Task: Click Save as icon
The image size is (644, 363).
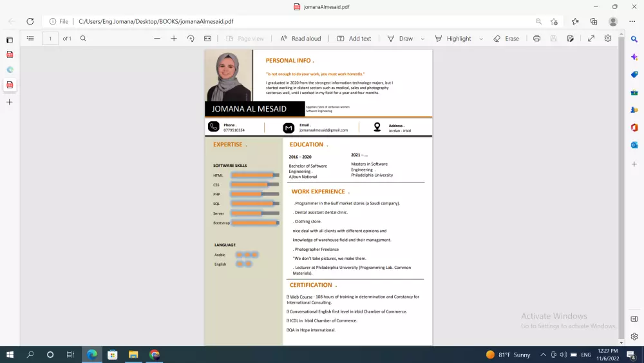Action: 571,38
